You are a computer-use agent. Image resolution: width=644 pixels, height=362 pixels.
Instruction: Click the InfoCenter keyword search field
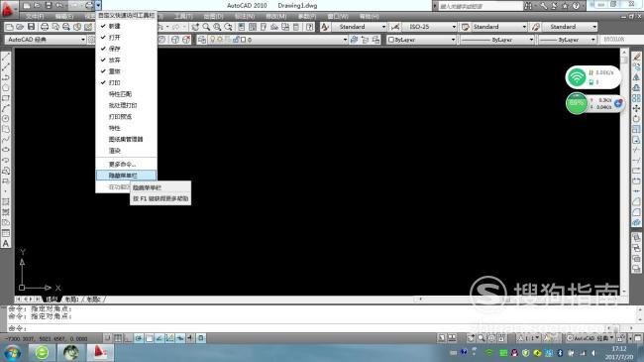(481, 6)
